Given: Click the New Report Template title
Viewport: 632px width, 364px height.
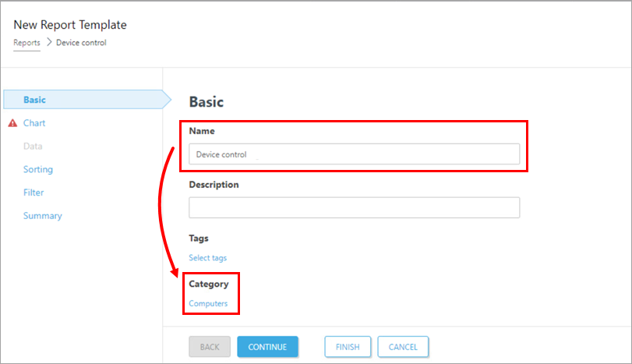Looking at the screenshot, I should point(70,25).
